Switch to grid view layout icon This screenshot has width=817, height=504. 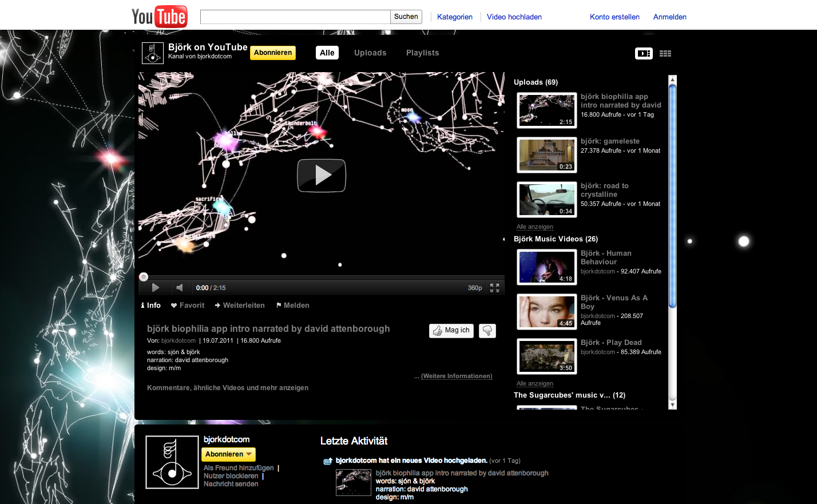click(x=665, y=53)
